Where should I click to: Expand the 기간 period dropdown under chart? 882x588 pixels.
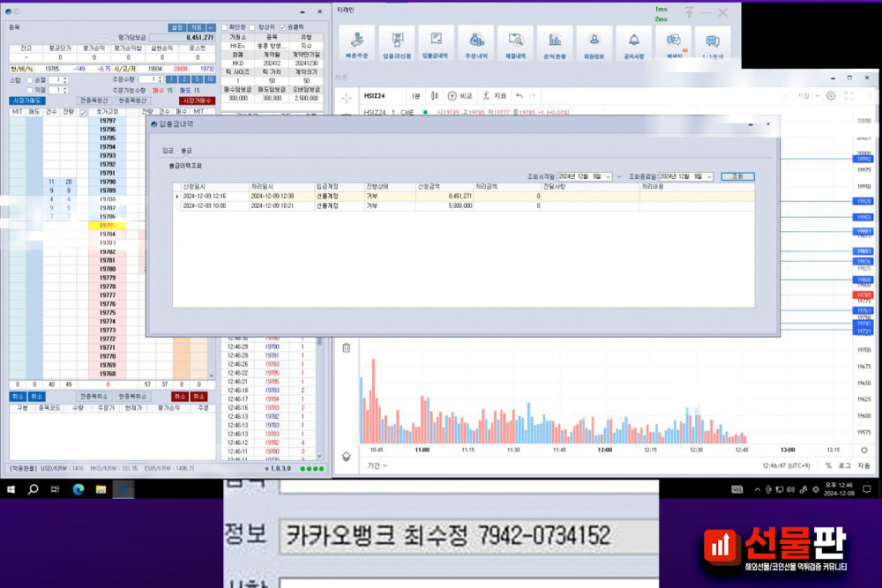(377, 465)
